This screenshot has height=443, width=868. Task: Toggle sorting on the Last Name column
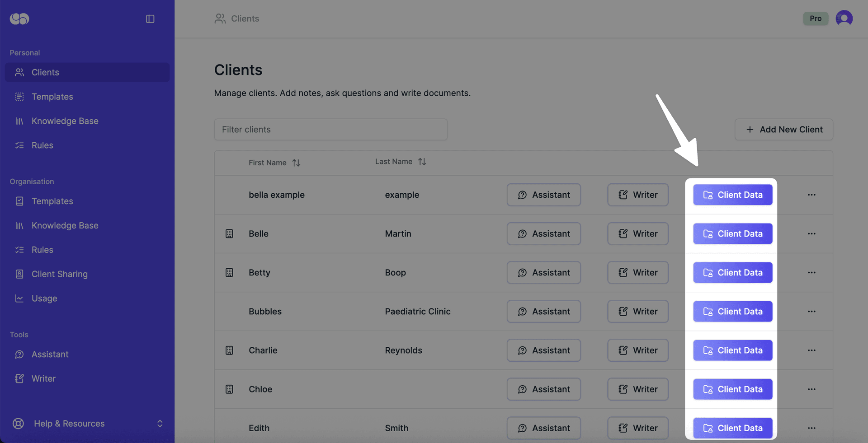pos(422,161)
